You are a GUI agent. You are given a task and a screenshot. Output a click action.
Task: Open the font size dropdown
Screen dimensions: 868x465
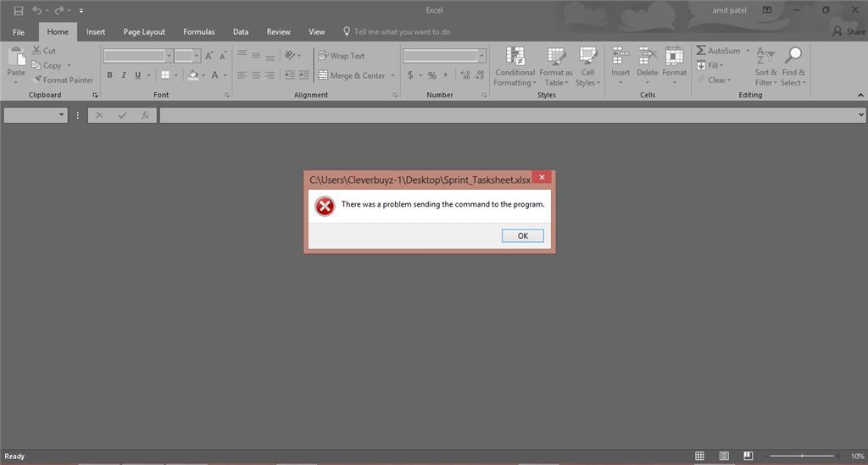(196, 56)
